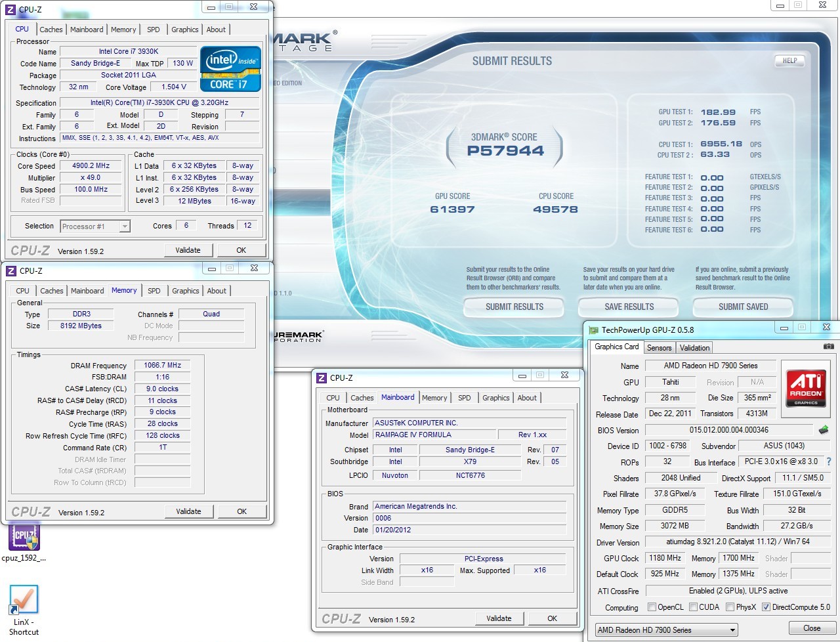Expand the AMD Radeon HD 7900 Series dropdown

pos(732,630)
